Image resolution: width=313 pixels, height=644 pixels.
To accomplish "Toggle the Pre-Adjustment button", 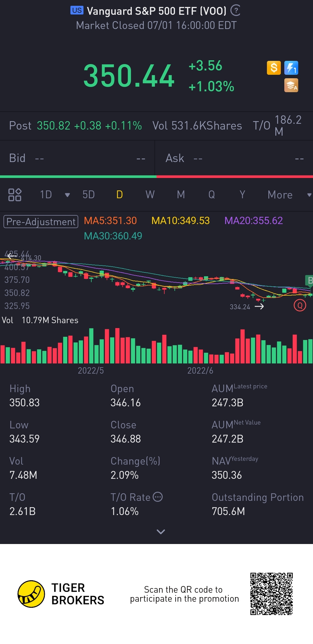I will pos(41,222).
